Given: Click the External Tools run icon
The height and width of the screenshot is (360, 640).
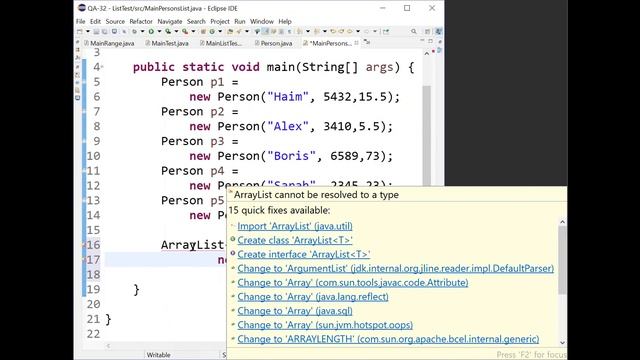Looking at the screenshot, I should tap(185, 31).
